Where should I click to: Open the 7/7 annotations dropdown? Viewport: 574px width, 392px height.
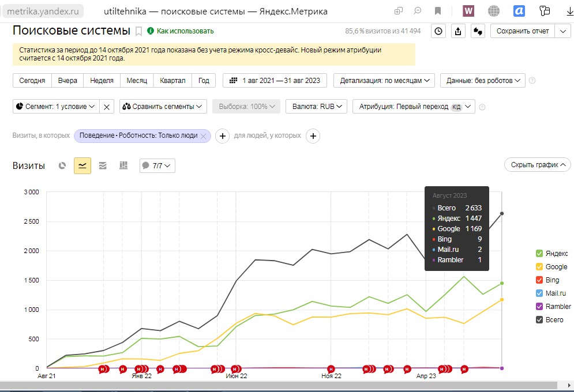click(x=157, y=165)
